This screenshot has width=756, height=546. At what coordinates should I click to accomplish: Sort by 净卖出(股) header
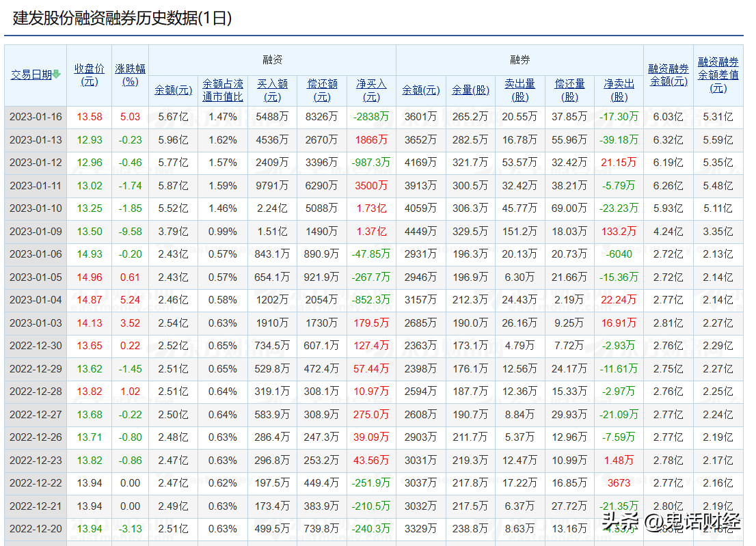(x=619, y=90)
